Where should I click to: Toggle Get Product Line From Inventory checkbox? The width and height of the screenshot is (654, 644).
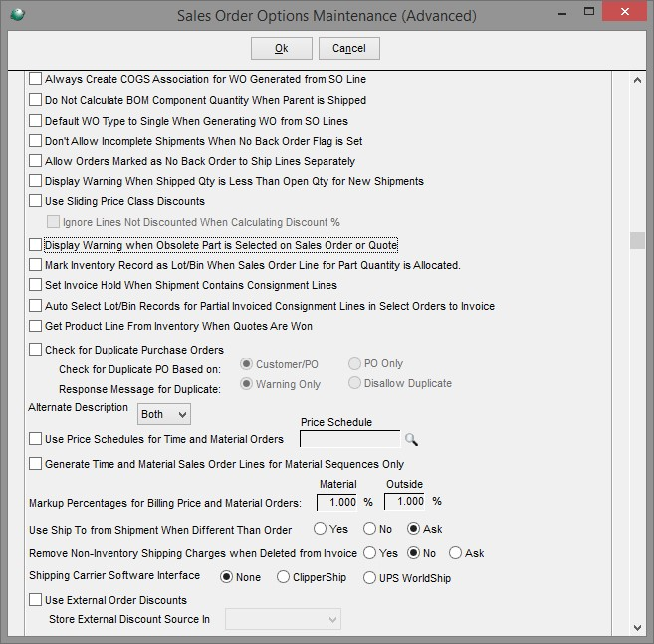36,326
